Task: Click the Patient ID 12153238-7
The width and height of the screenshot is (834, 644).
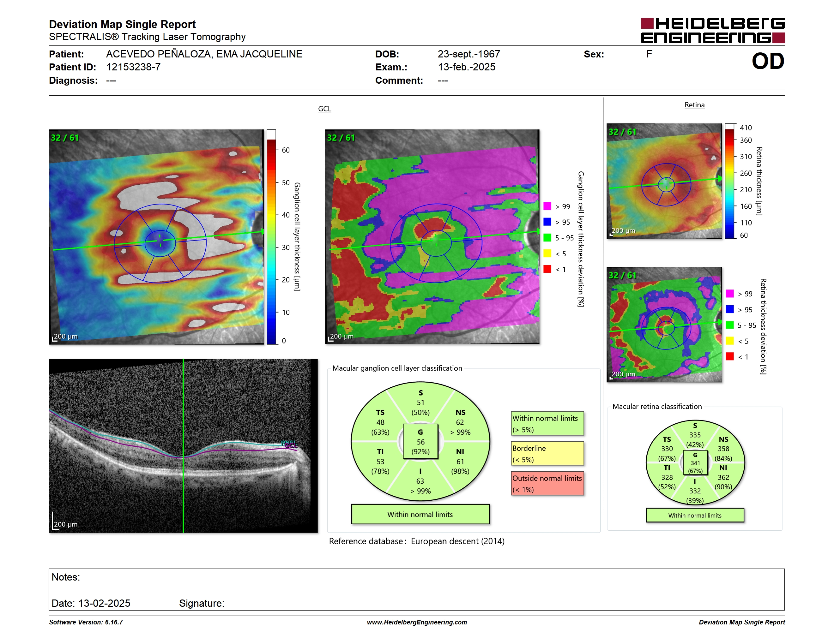Action: pos(133,67)
